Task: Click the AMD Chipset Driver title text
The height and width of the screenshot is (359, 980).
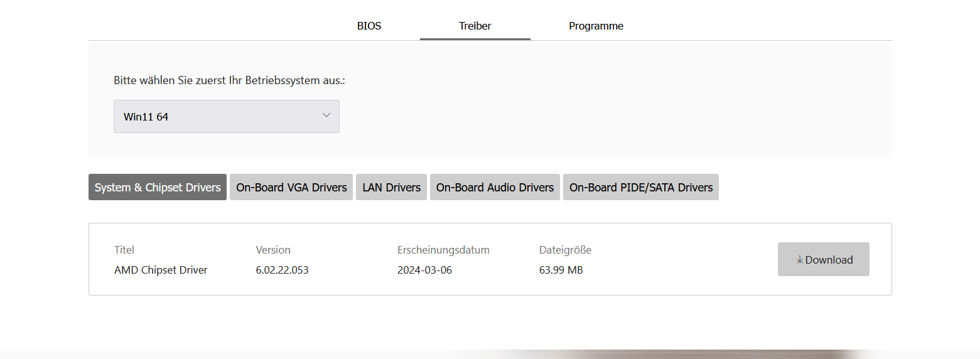Action: click(x=161, y=271)
